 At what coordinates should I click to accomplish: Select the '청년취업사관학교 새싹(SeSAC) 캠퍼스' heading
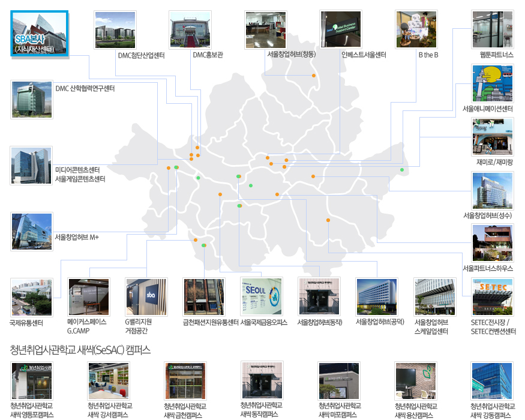click(x=80, y=350)
